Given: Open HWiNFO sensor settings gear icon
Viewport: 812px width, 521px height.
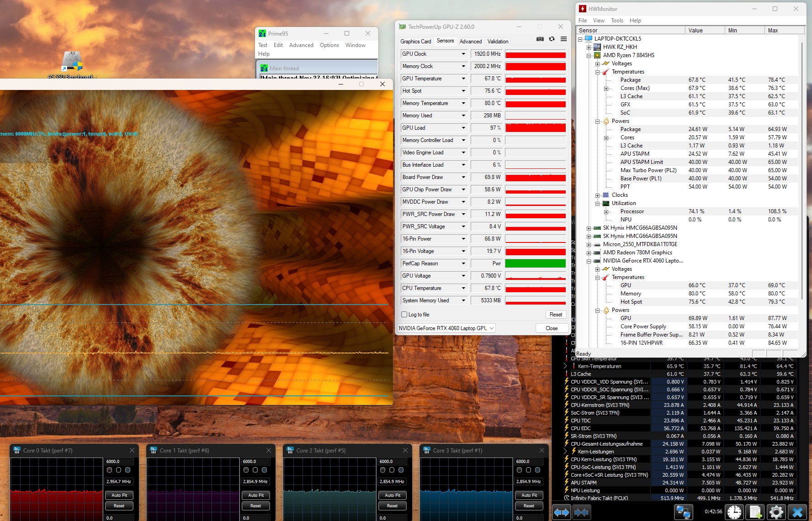Looking at the screenshot, I should click(776, 512).
